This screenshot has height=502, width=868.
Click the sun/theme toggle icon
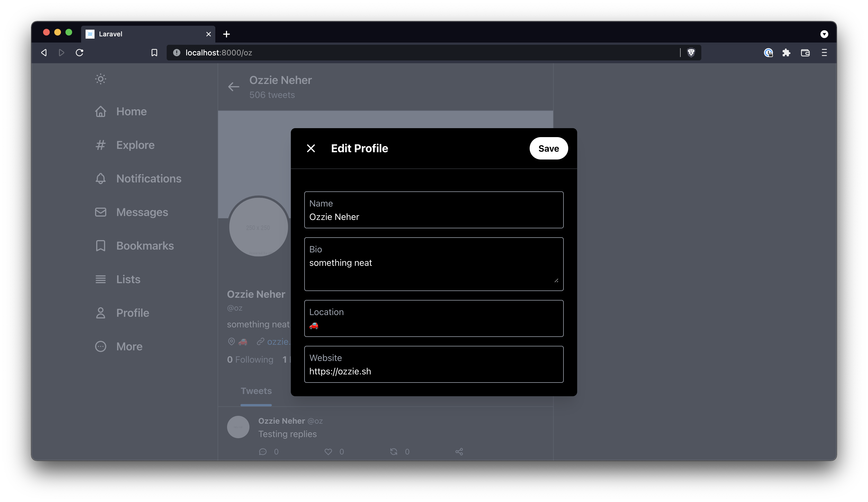100,79
